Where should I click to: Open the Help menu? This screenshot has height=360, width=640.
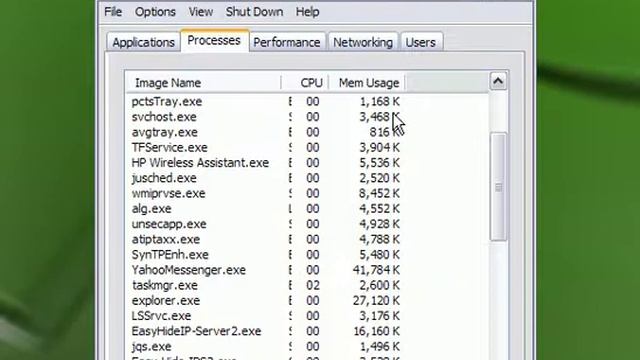click(x=307, y=12)
